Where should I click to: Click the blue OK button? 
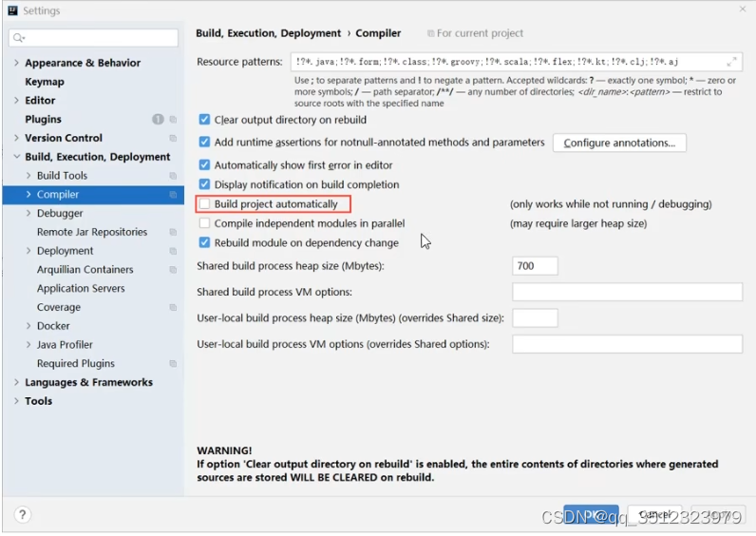pos(591,515)
